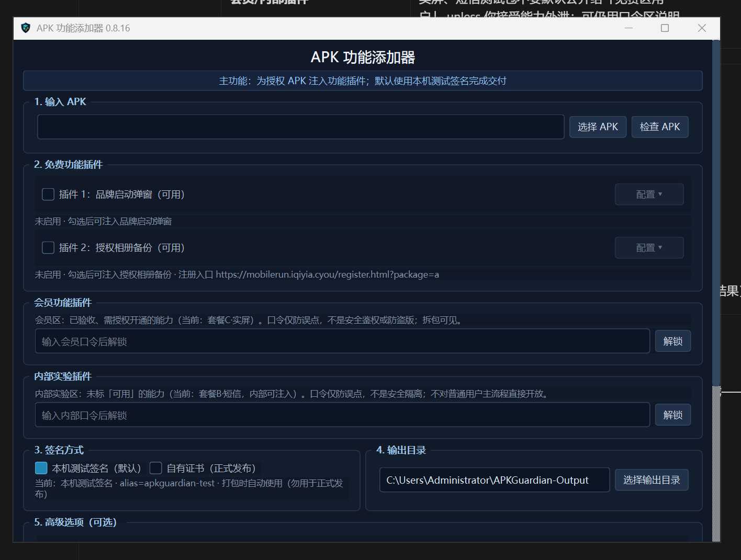Select the 本机测试签名（默认）option
The height and width of the screenshot is (560, 741).
coord(41,468)
